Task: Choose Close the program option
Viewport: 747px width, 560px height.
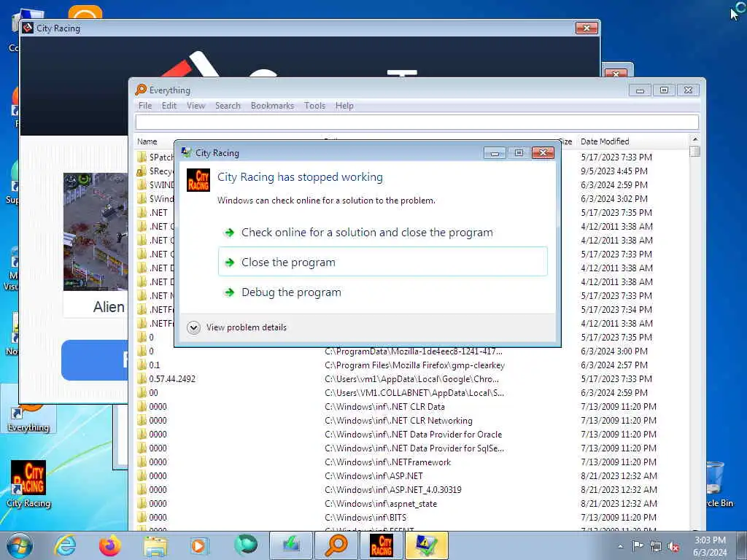Action: (x=382, y=262)
